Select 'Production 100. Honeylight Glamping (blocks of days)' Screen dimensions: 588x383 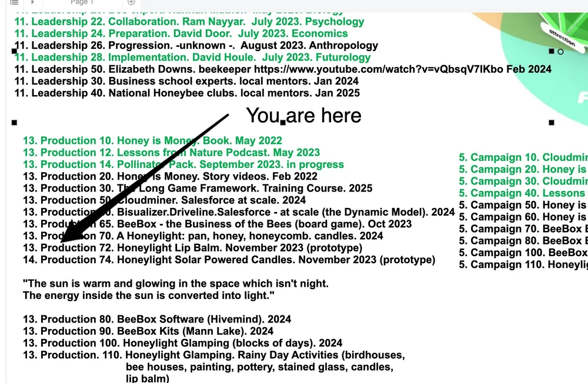183,343
